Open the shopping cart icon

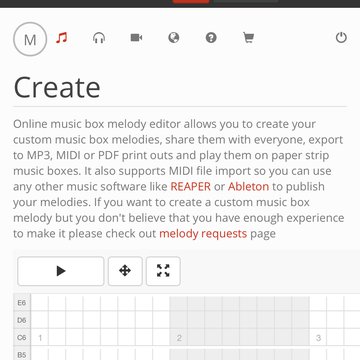click(248, 38)
